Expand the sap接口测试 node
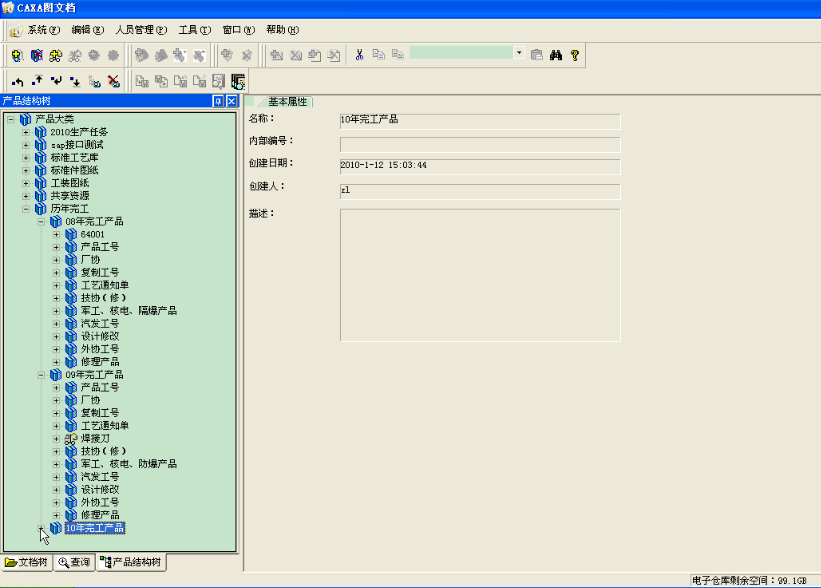The image size is (821, 588). (x=26, y=145)
